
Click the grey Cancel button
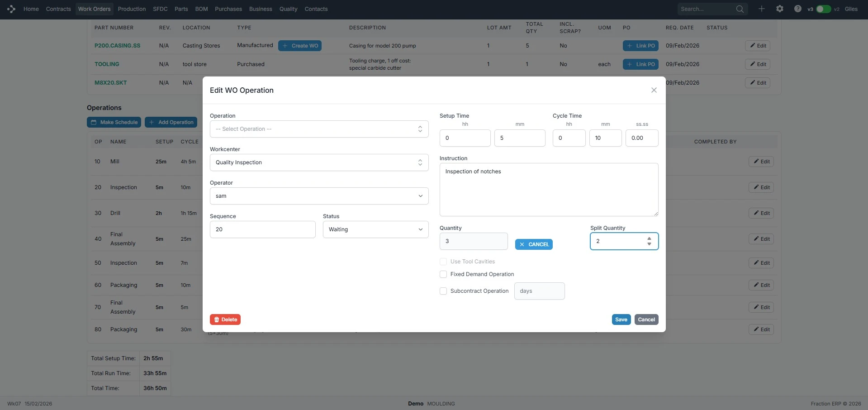coord(646,319)
